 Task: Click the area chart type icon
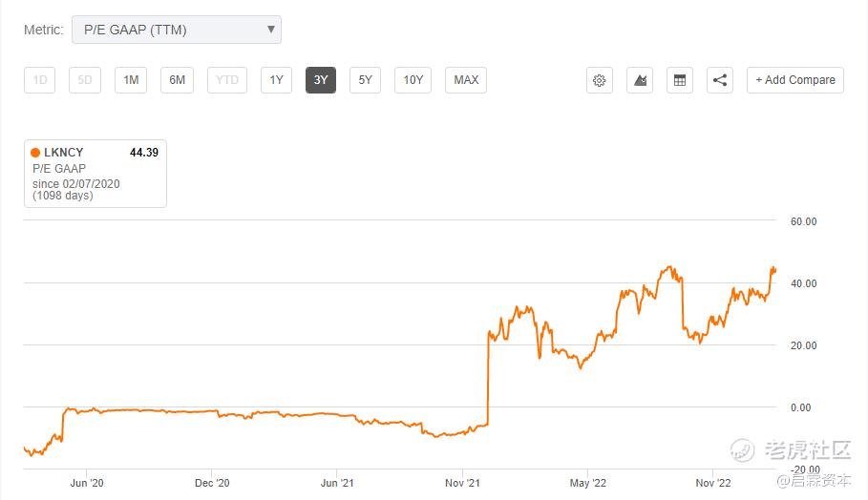click(640, 80)
